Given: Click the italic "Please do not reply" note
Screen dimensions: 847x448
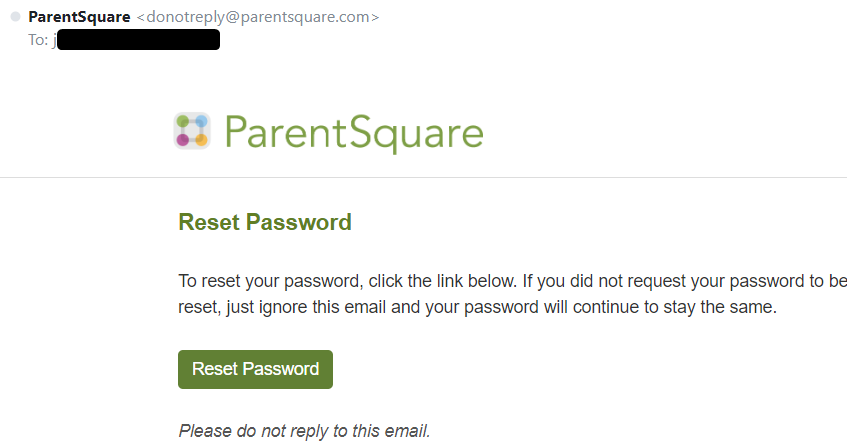Looking at the screenshot, I should tap(304, 431).
